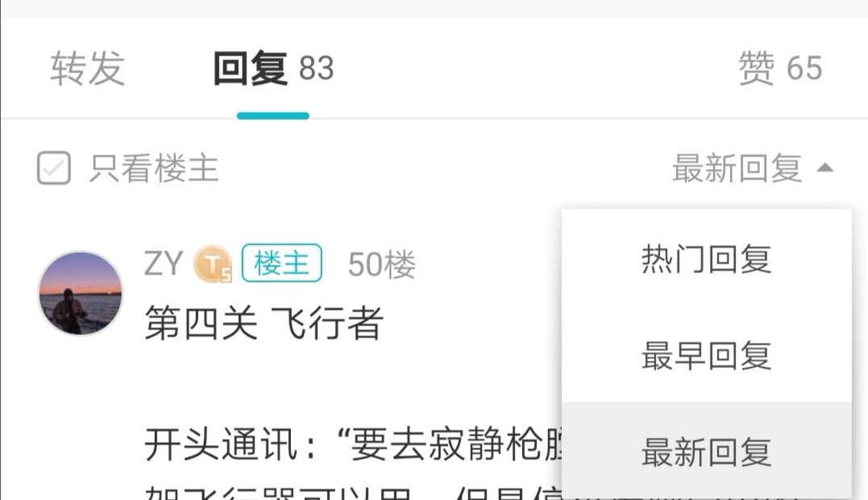
Task: Collapse the 最新回复 sort dropdown
Action: coord(753,168)
